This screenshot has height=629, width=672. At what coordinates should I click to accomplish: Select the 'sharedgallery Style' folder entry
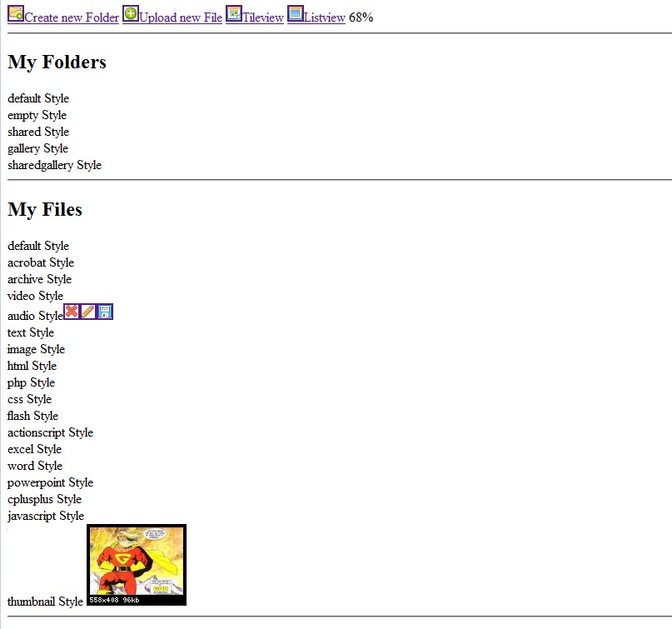point(54,165)
